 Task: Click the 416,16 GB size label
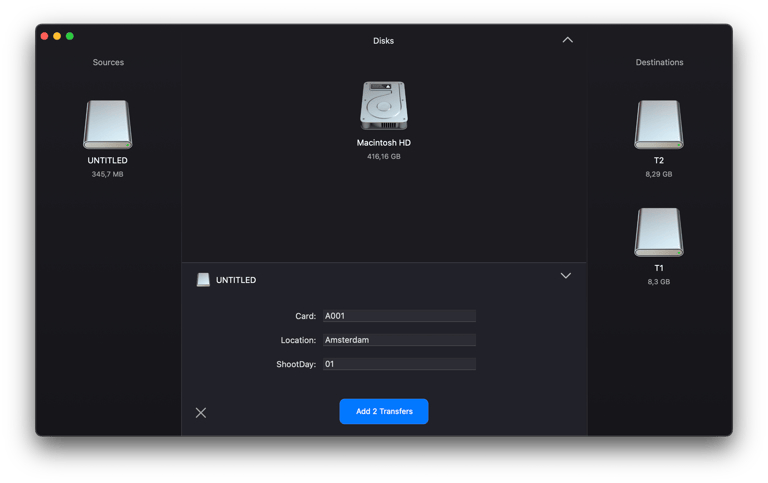point(384,157)
